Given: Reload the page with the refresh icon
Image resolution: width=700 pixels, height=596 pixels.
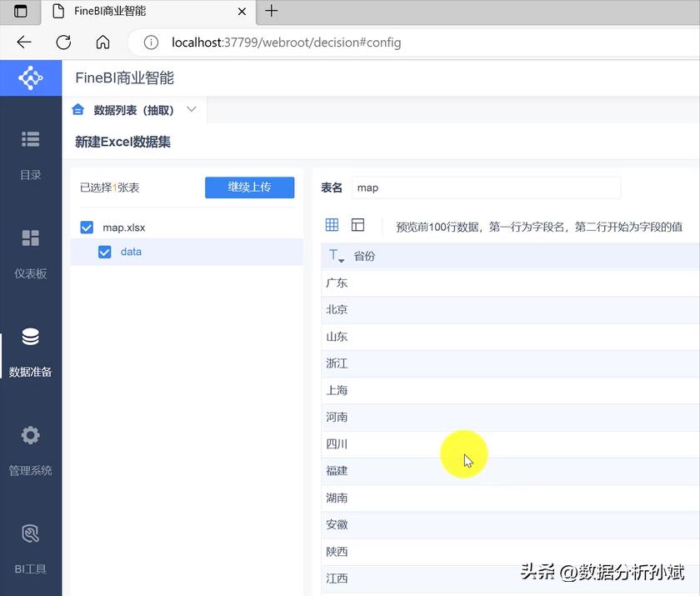Looking at the screenshot, I should (64, 43).
